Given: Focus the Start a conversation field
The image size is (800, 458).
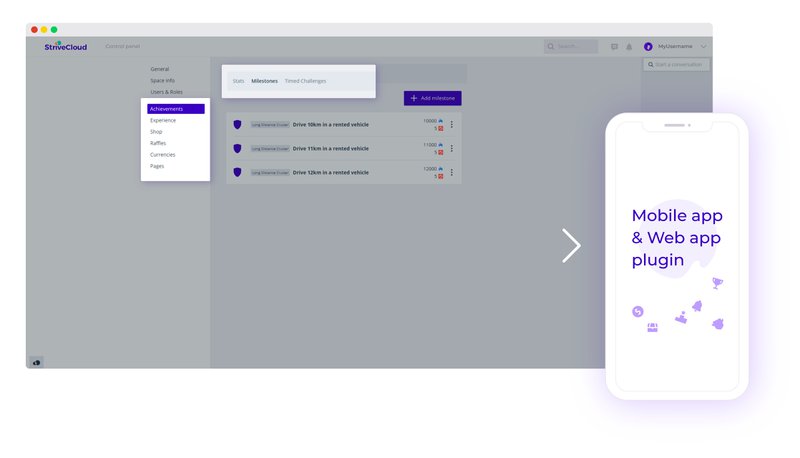Looking at the screenshot, I should click(676, 65).
